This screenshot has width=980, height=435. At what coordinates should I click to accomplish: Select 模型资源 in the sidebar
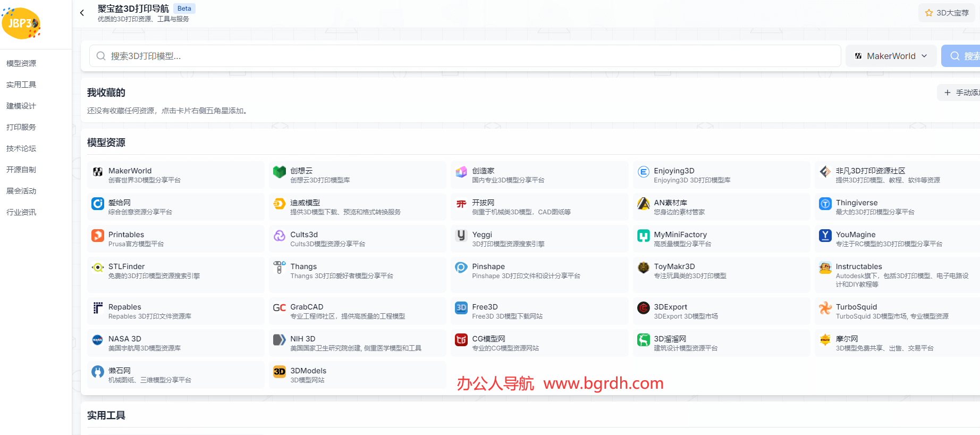point(21,63)
